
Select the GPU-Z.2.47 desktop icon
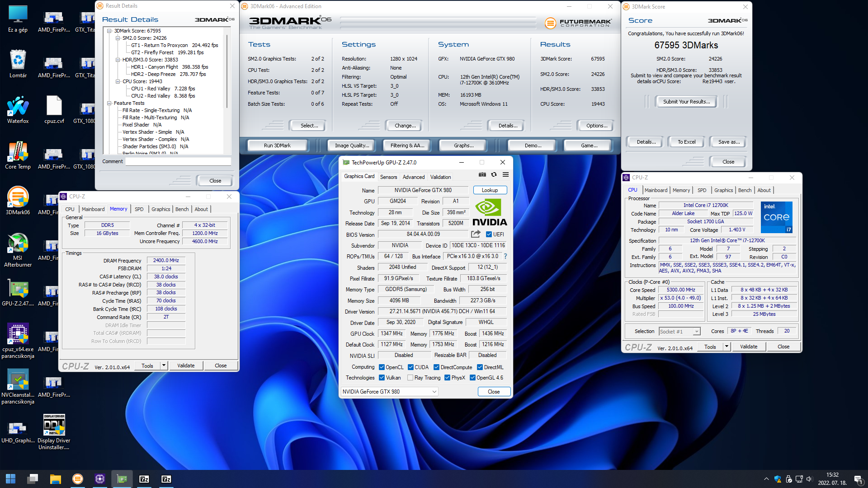pos(18,292)
